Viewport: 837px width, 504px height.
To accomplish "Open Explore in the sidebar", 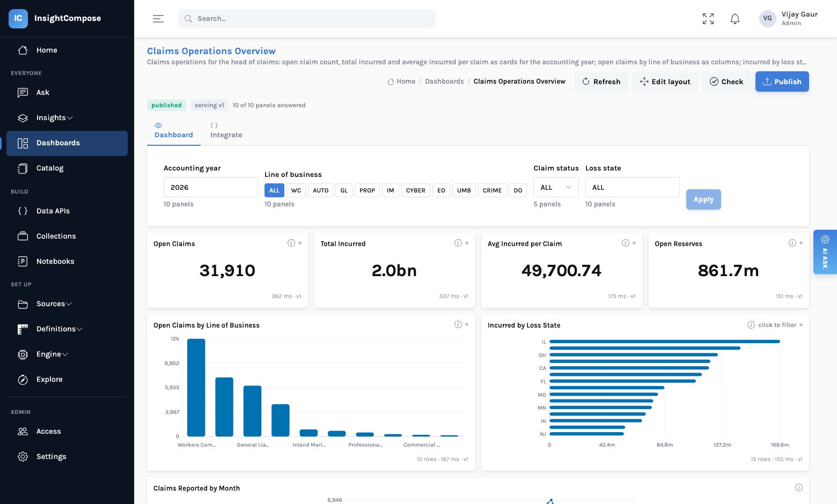I will 67,379.
